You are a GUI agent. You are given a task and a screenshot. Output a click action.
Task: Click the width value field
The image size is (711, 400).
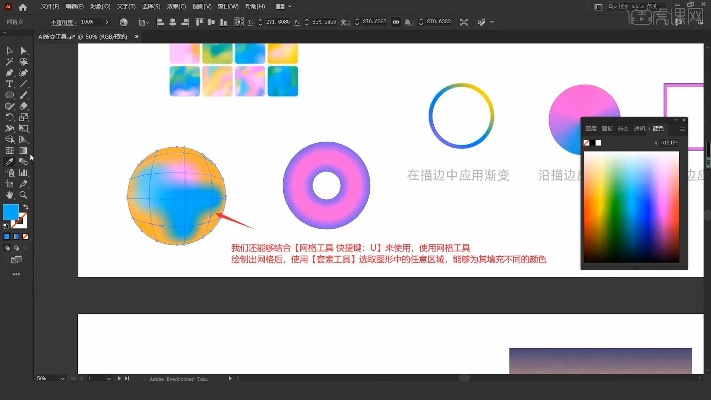coord(375,22)
